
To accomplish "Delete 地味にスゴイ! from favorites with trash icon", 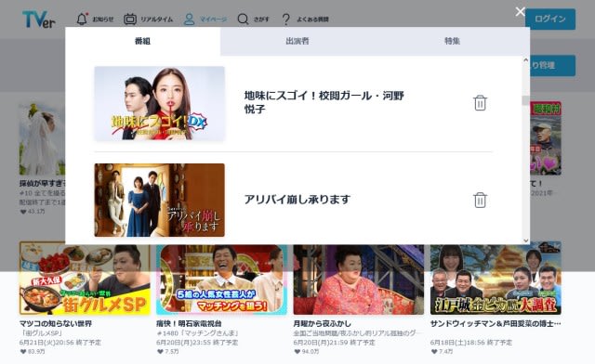I will point(480,103).
